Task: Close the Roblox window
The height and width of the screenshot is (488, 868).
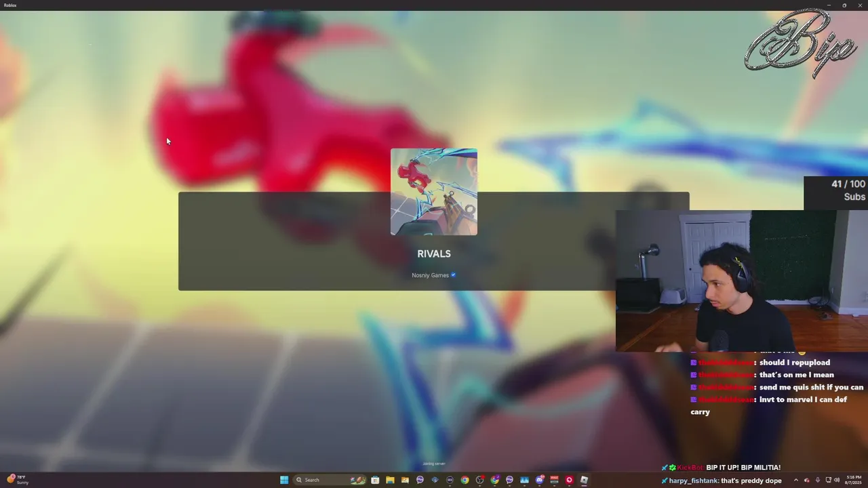Action: pos(860,5)
